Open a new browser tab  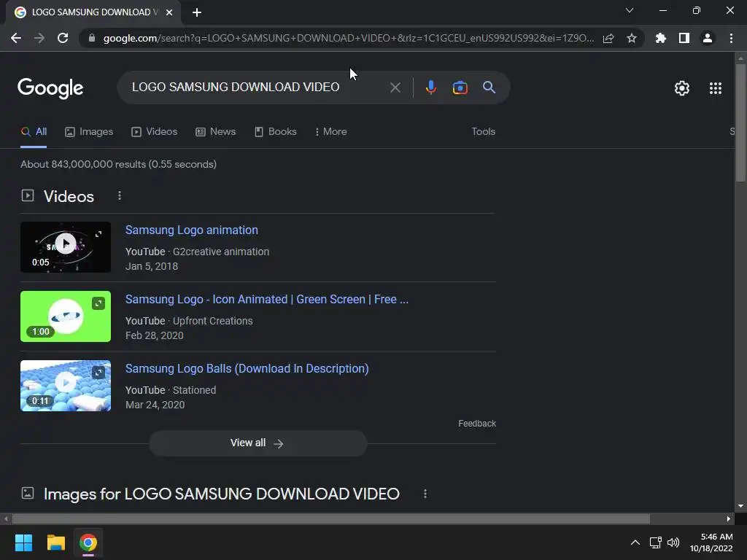197,12
